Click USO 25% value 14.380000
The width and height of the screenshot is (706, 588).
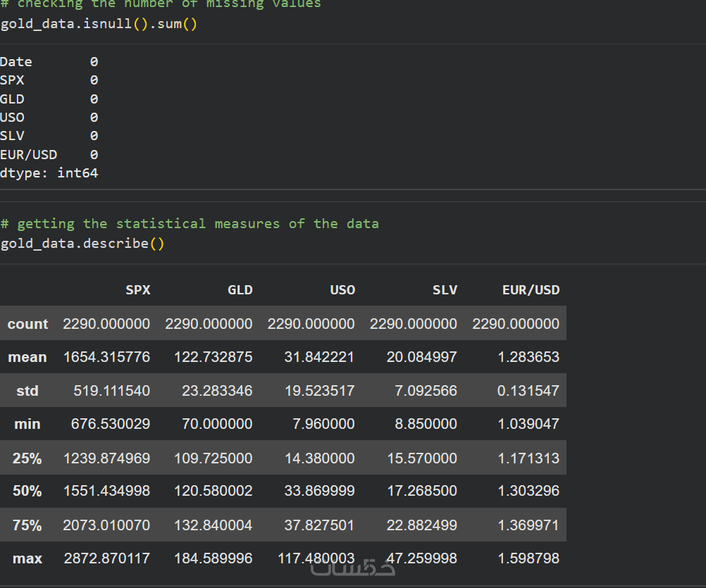[319, 458]
